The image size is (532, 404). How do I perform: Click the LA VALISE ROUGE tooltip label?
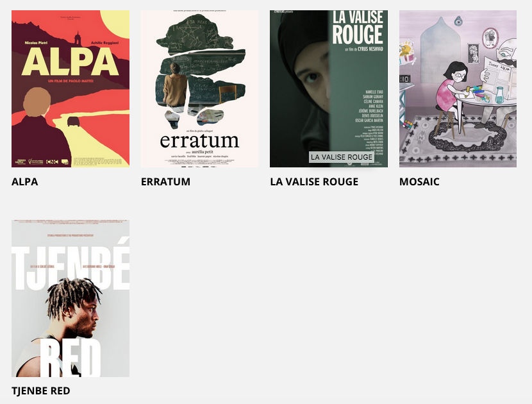coord(342,157)
